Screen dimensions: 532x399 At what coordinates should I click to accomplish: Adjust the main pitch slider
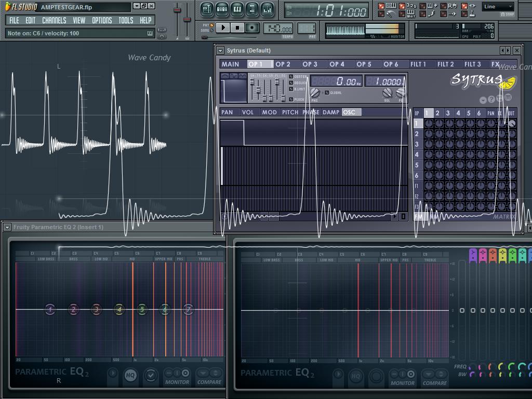point(187,19)
